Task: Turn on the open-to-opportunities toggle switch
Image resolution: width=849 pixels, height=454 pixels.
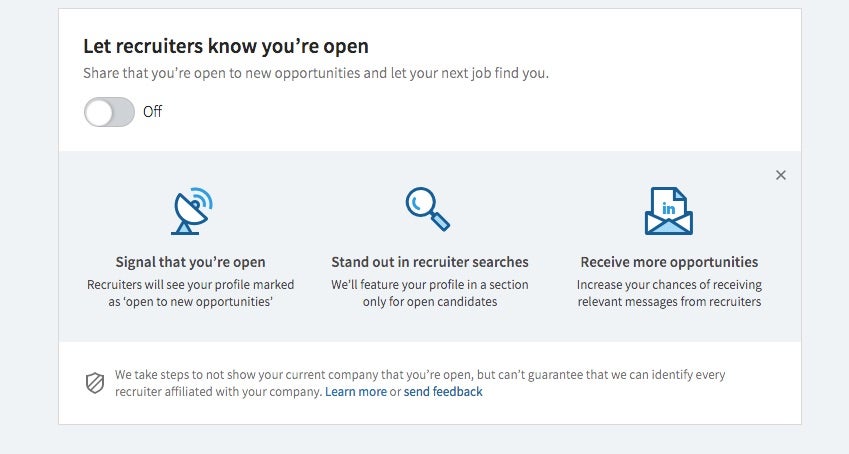Action: click(109, 112)
